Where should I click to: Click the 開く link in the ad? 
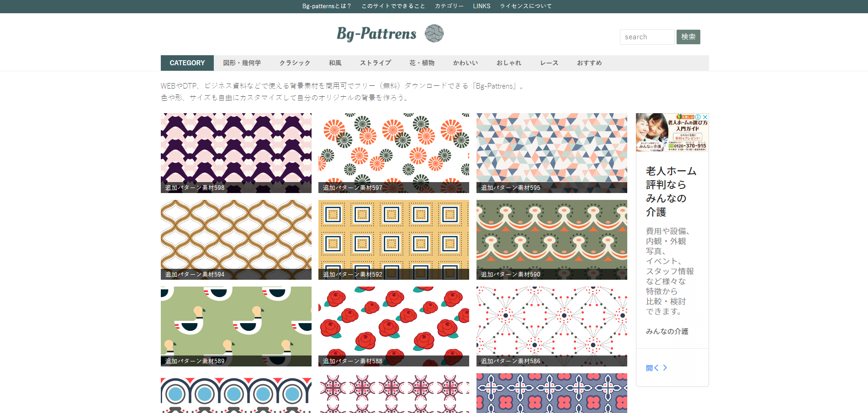(652, 368)
